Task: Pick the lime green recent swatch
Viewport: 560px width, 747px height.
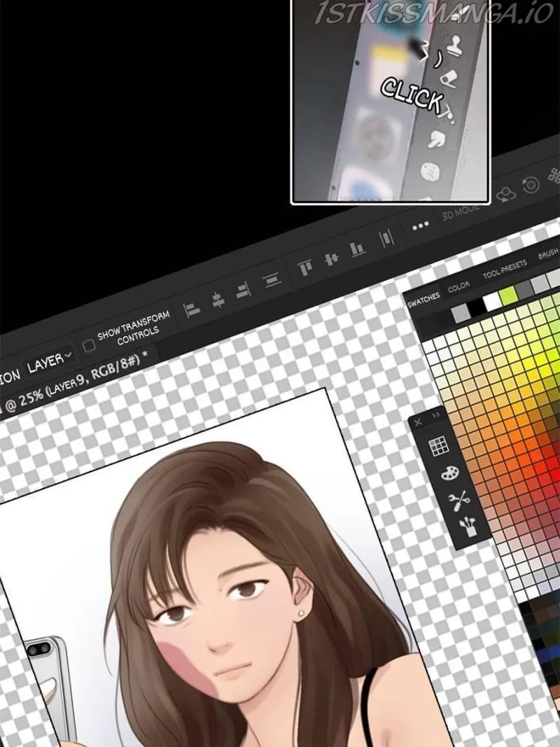Action: click(508, 295)
